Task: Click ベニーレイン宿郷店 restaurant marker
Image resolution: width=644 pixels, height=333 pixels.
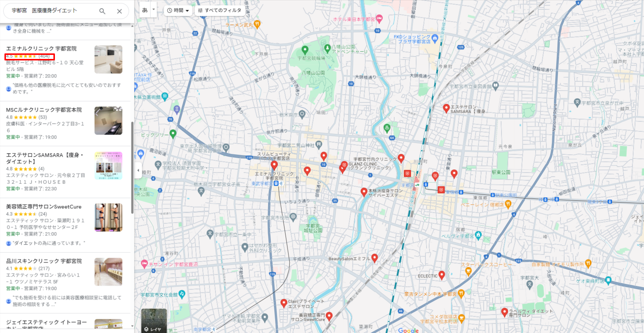Action: tap(508, 204)
